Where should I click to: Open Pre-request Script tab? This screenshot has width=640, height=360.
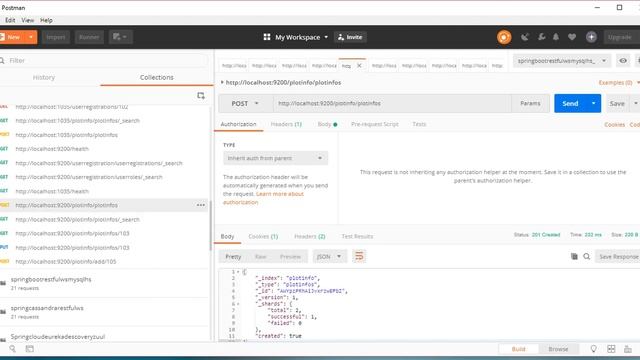375,124
